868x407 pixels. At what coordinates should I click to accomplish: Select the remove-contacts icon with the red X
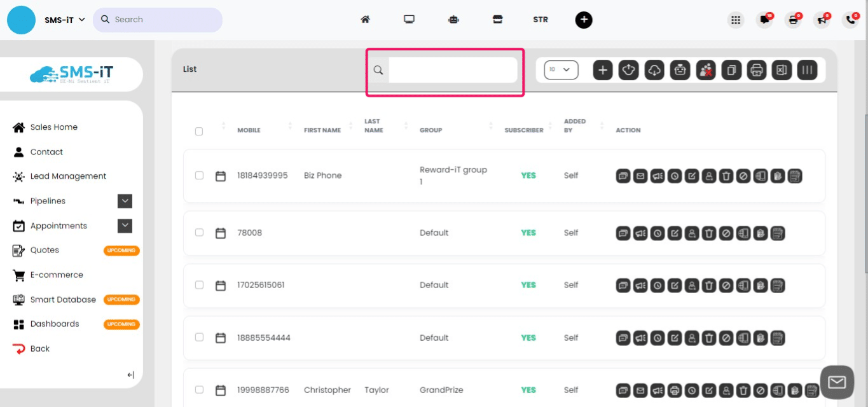(x=705, y=70)
